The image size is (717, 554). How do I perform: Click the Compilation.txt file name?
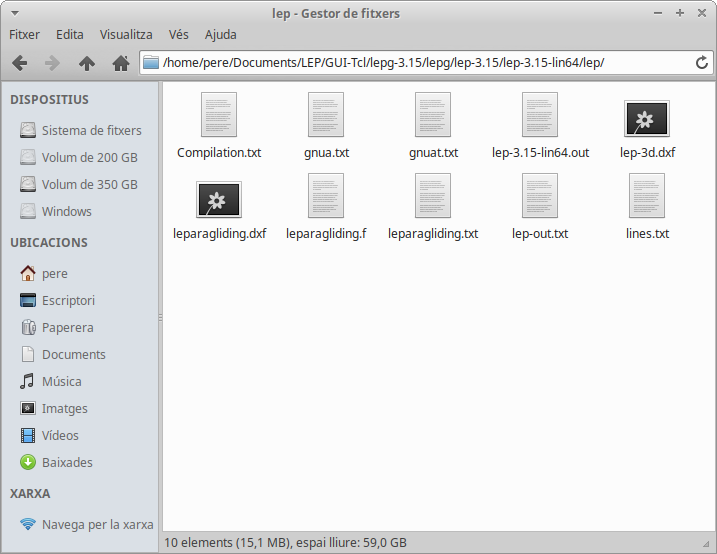(219, 153)
